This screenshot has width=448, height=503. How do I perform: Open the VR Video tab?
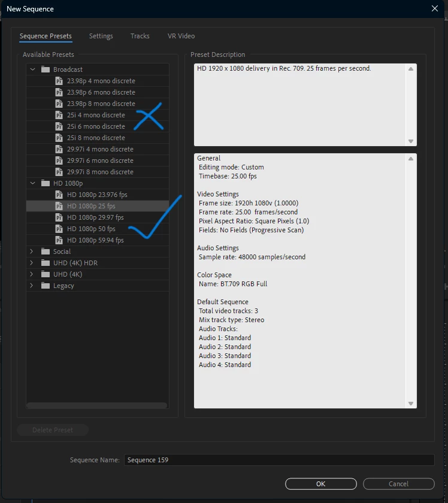[181, 36]
